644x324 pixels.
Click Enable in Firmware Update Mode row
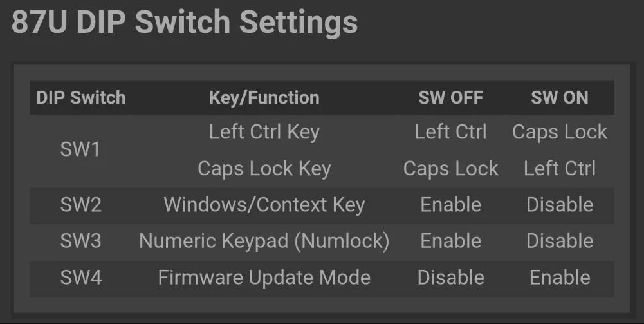click(x=560, y=278)
